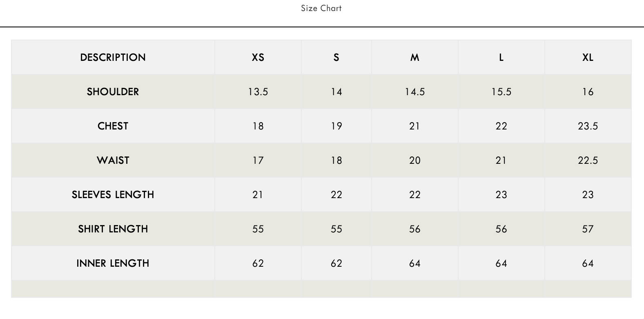Click the XS shoulder value 13.5

click(x=258, y=91)
